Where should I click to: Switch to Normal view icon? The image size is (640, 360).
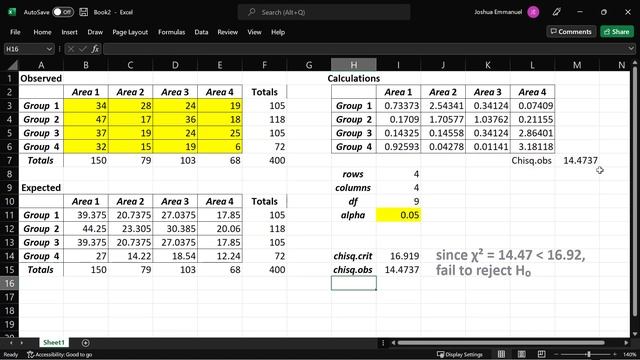pos(501,354)
